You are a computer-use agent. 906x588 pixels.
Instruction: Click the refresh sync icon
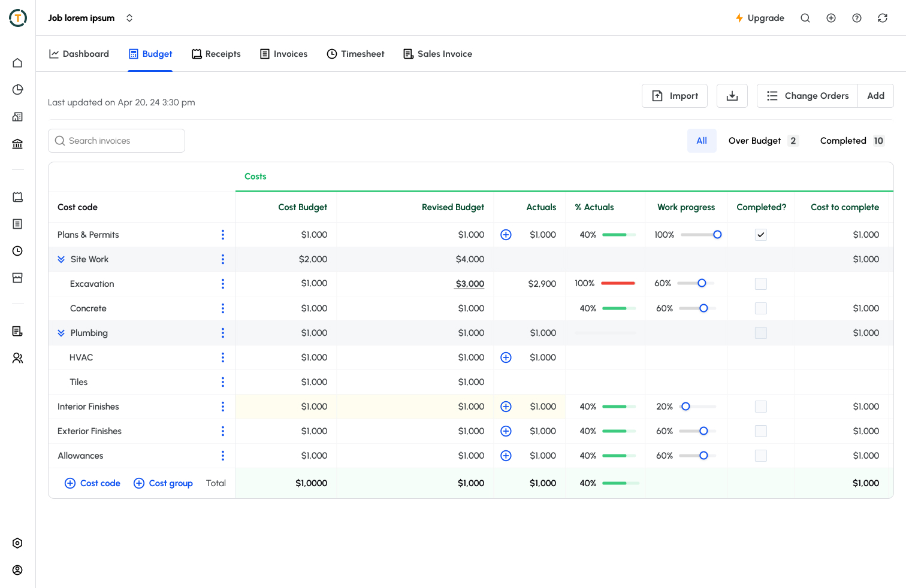click(x=883, y=18)
